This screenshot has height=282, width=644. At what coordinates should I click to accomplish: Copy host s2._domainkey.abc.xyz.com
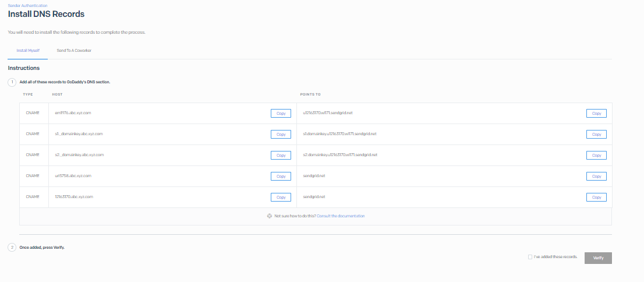pos(281,156)
